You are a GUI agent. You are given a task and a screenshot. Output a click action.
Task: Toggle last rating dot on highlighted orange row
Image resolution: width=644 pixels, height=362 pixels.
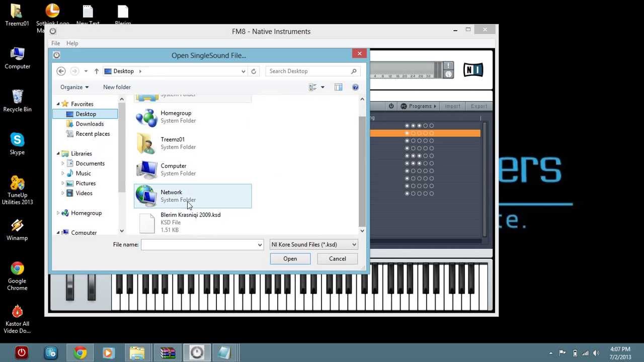(431, 133)
